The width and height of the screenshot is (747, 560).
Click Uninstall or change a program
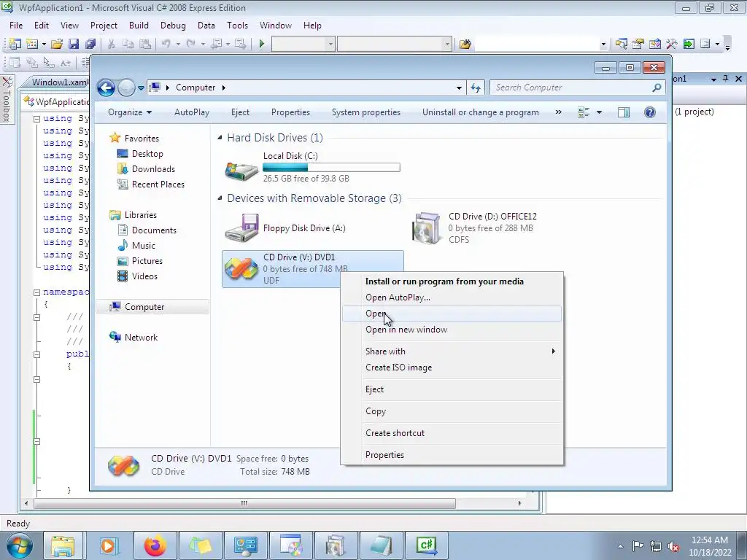coord(481,112)
